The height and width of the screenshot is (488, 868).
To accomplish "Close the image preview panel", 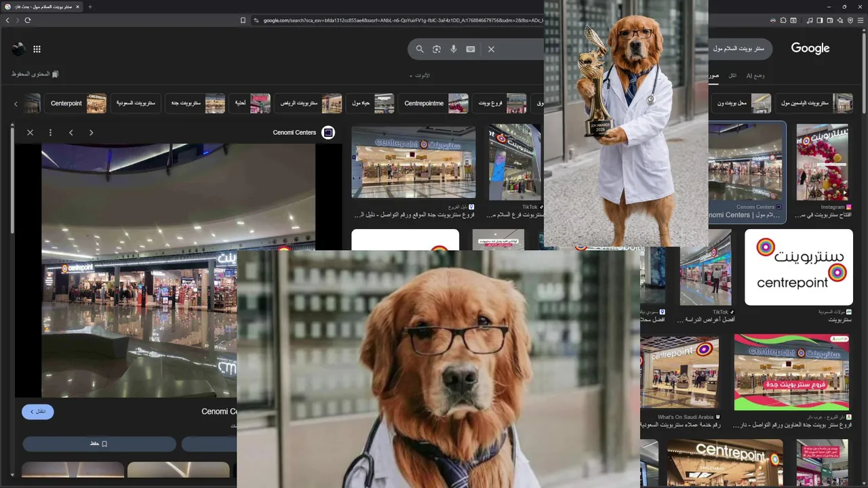I will (30, 132).
